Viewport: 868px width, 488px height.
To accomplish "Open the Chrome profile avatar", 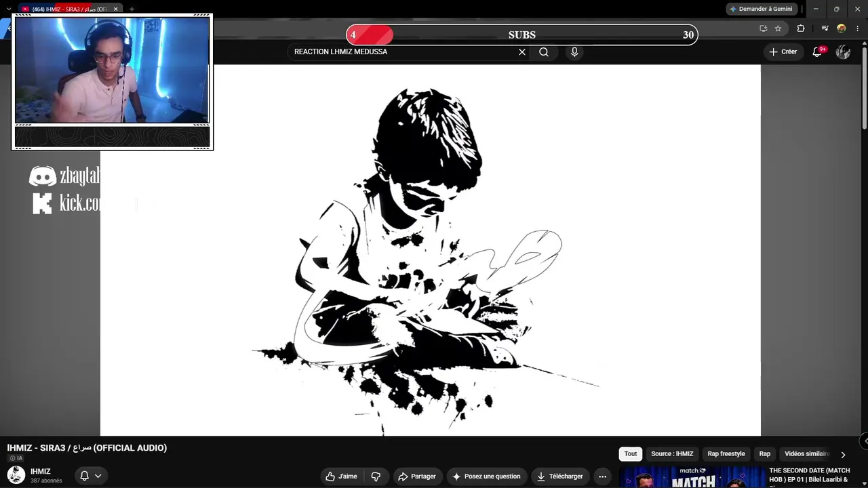I will click(x=842, y=28).
